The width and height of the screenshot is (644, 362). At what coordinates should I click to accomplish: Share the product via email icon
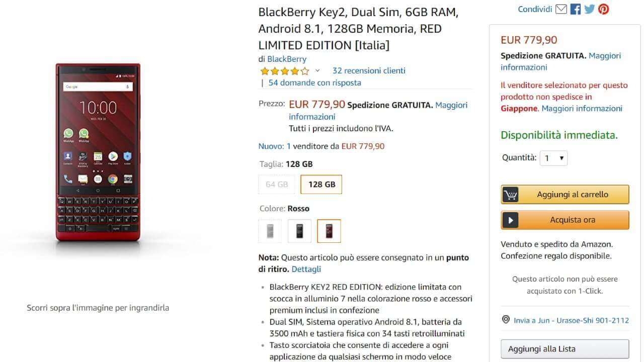(561, 9)
